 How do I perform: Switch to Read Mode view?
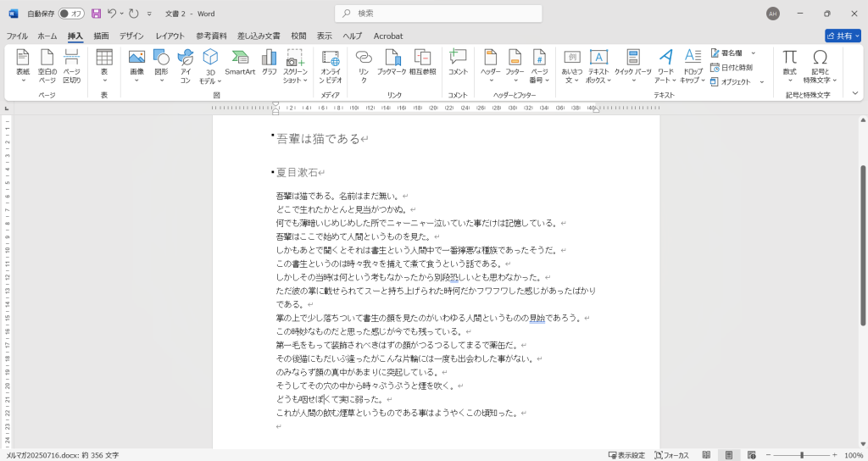pos(706,455)
